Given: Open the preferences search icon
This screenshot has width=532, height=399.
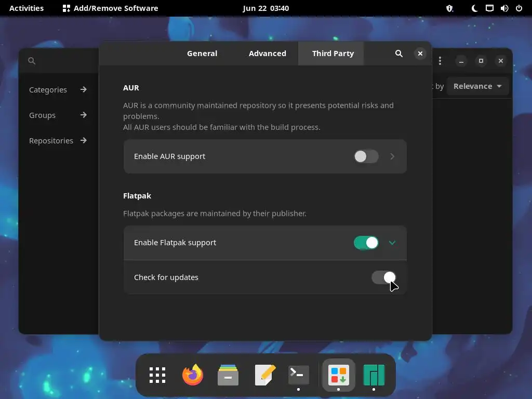Looking at the screenshot, I should [x=398, y=54].
